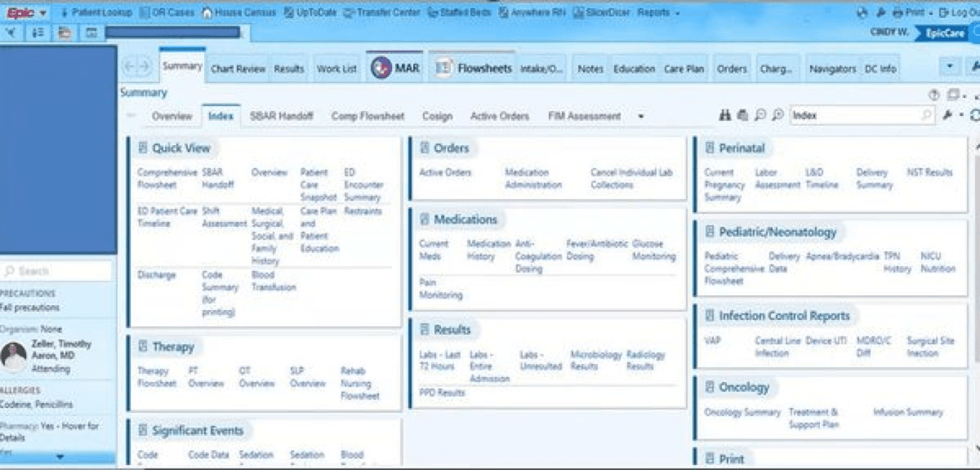
Task: Open Cancel Individual Lab Collections link
Action: (x=633, y=179)
